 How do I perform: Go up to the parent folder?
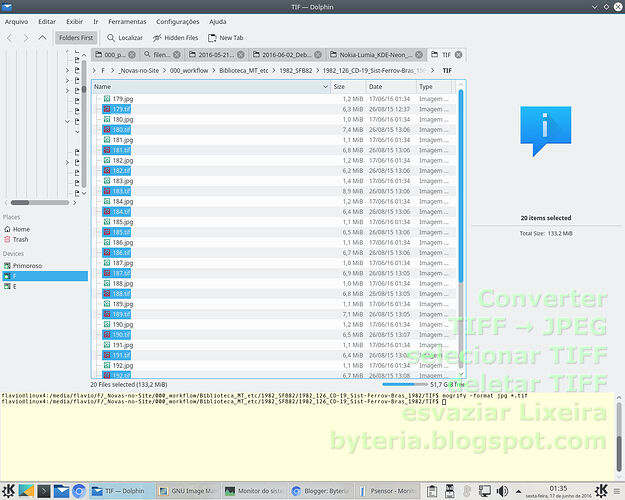[x=42, y=37]
